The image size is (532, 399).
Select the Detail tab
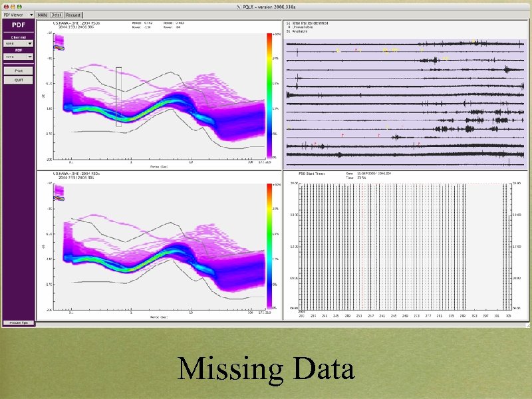click(56, 15)
